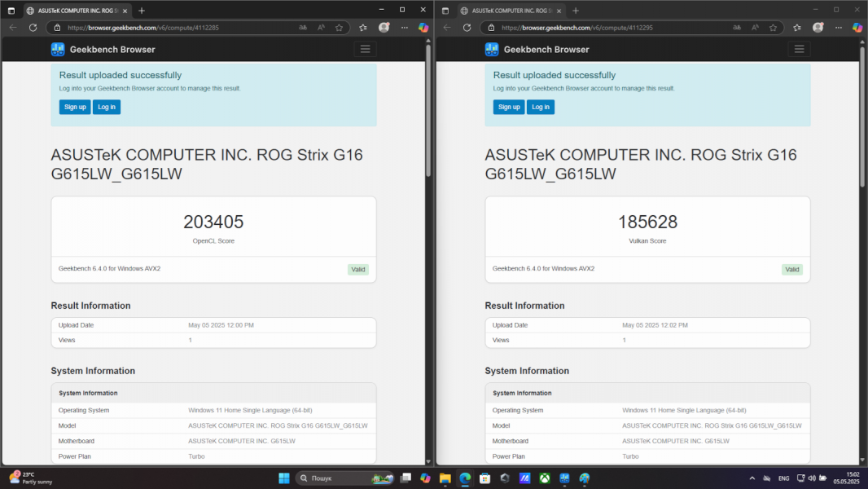Image resolution: width=868 pixels, height=489 pixels.
Task: Open File Explorer from the taskbar
Action: click(445, 478)
